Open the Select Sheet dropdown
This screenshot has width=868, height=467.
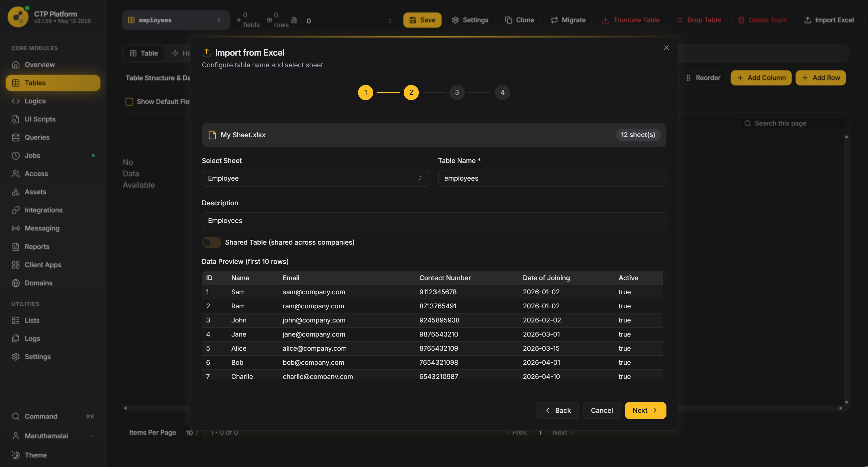point(316,178)
